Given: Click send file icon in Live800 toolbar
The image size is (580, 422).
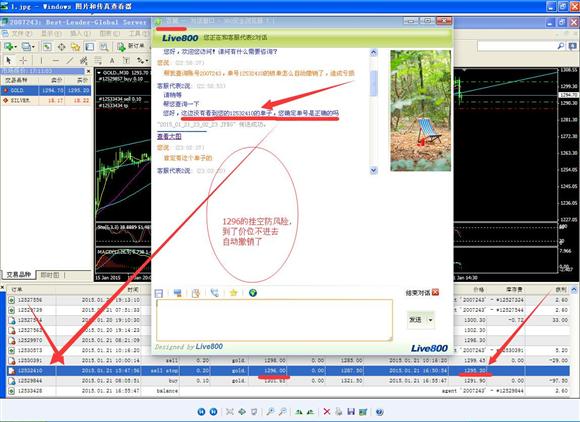Looking at the screenshot, I should click(196, 293).
